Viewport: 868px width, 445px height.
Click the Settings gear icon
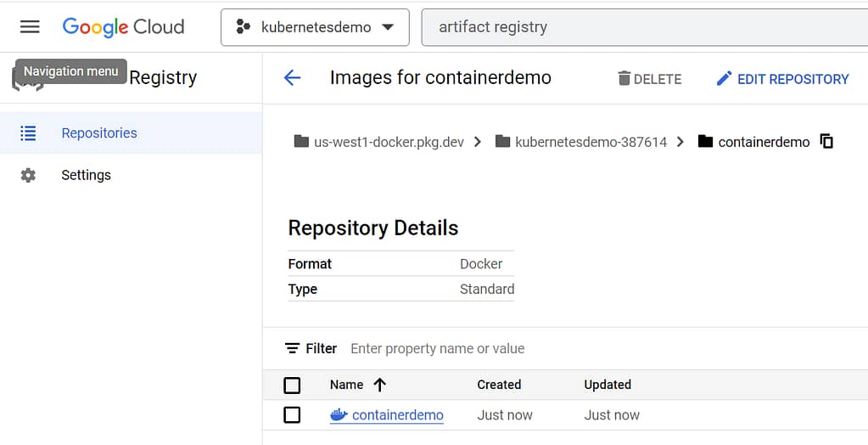click(x=28, y=175)
